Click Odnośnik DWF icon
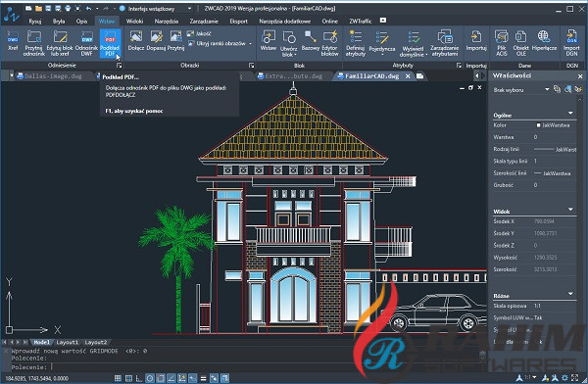The image size is (588, 384). click(x=86, y=43)
